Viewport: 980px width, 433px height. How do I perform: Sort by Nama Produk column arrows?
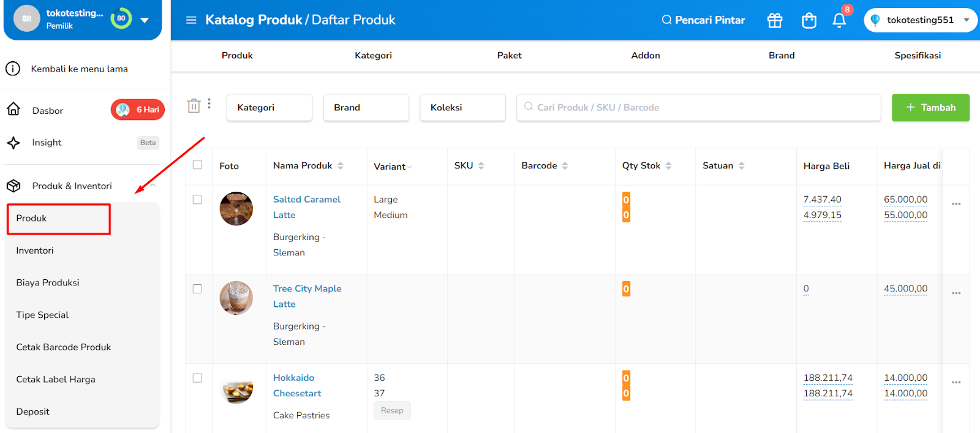point(341,166)
